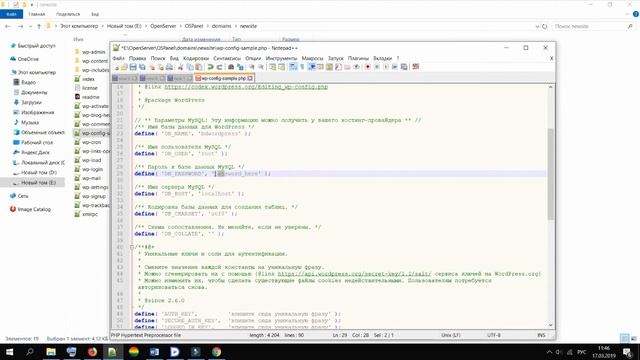Cut selection with the scissors icon
The image size is (640, 360).
tap(180, 67)
